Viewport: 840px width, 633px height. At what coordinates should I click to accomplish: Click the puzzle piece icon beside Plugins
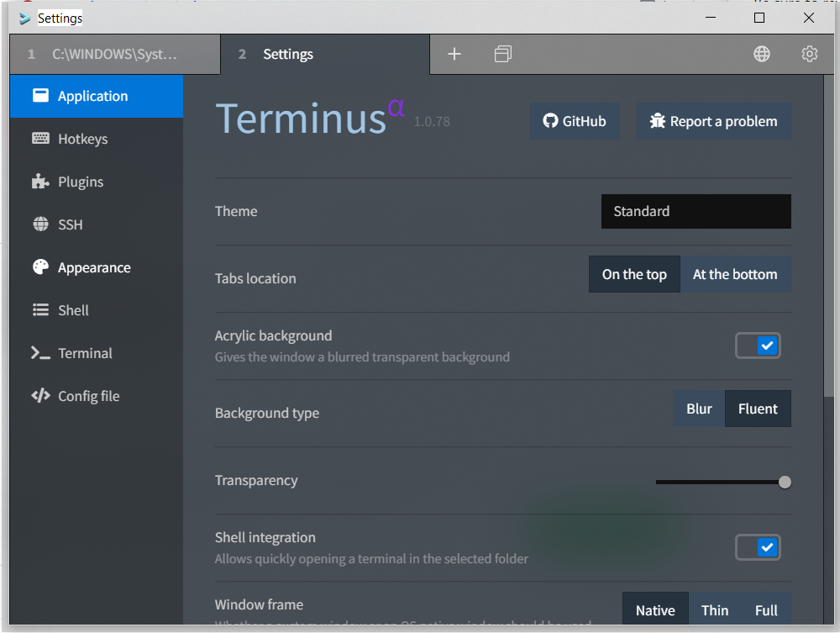pos(40,182)
